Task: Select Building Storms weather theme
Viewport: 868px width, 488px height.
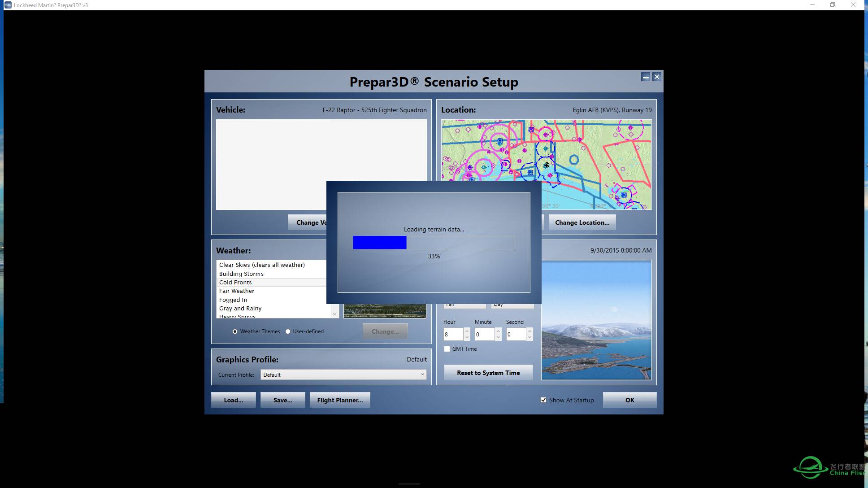Action: (272, 274)
